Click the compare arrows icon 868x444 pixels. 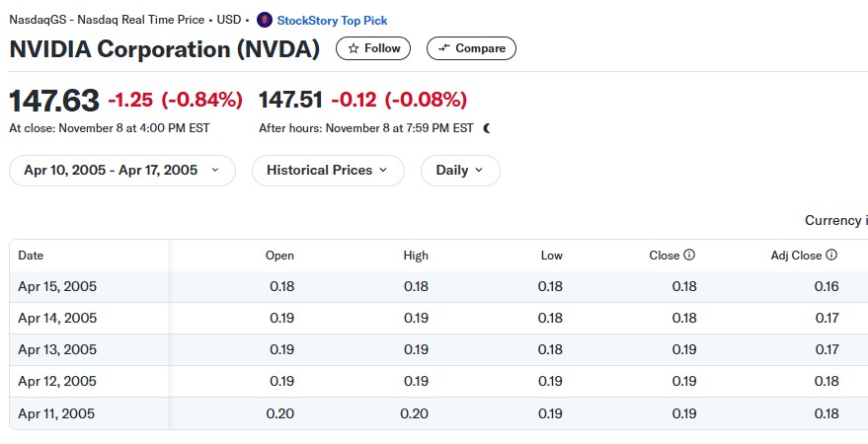click(444, 48)
